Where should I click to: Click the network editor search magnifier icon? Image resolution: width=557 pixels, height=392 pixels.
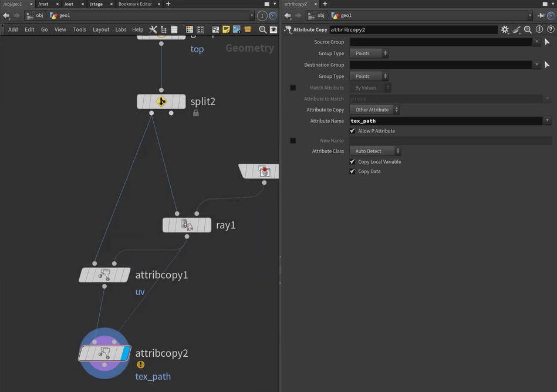coord(262,29)
